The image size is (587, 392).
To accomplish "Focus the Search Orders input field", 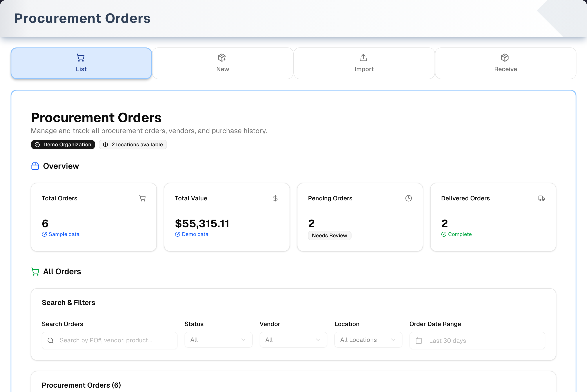I will pos(109,341).
